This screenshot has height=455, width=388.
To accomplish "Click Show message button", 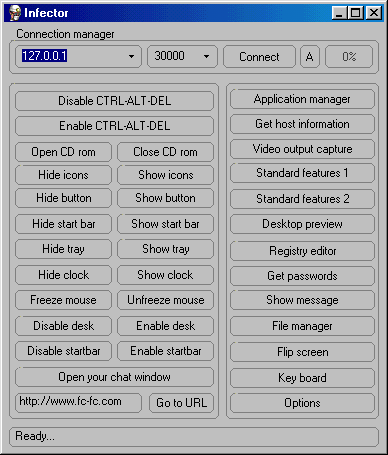I will coord(302,300).
